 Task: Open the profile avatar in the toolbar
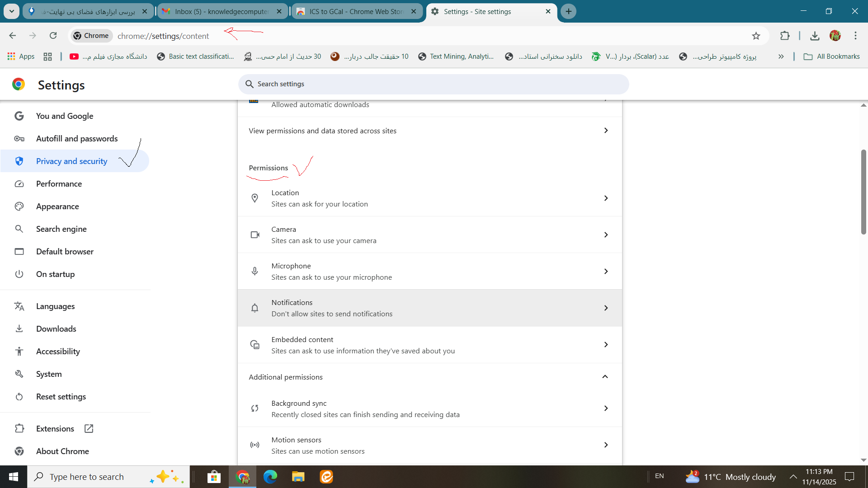(835, 36)
